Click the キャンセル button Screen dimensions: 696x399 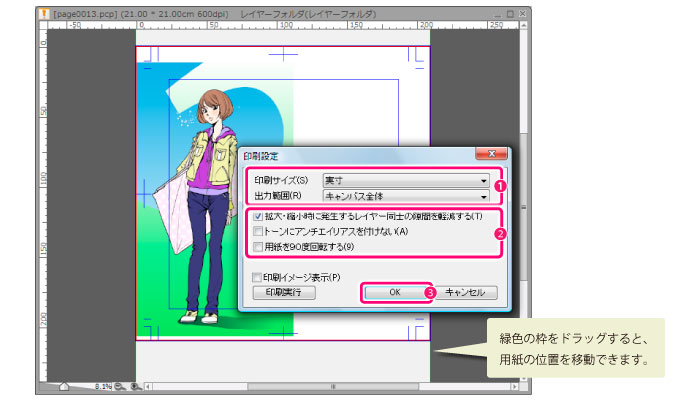(x=465, y=292)
